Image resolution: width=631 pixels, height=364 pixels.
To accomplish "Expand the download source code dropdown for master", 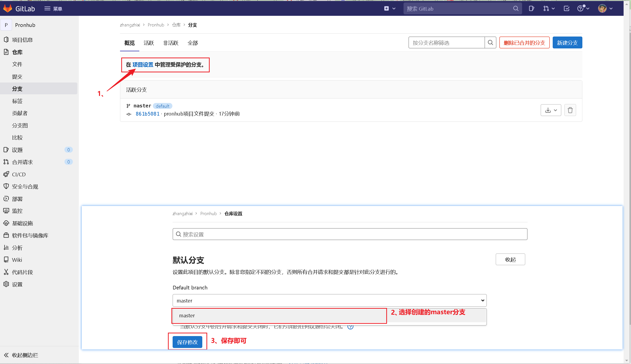I will point(551,110).
